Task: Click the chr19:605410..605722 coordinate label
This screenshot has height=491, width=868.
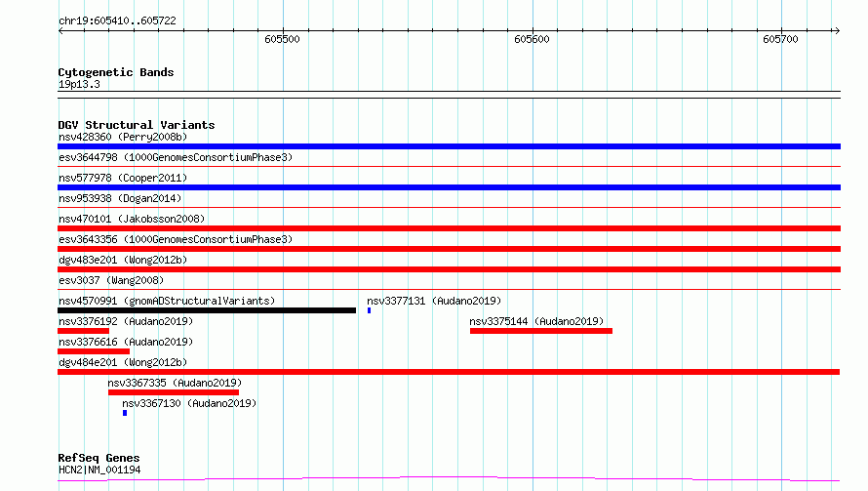Action: click(x=117, y=20)
